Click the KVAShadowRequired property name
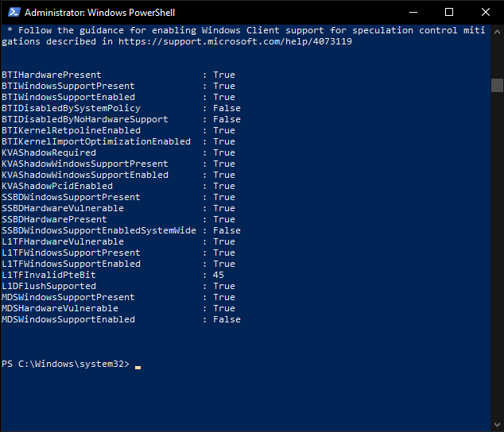The height and width of the screenshot is (432, 504). 48,152
